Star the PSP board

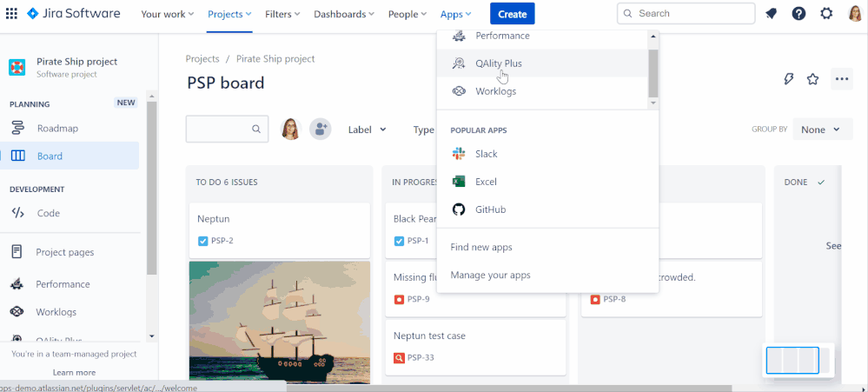coord(812,79)
